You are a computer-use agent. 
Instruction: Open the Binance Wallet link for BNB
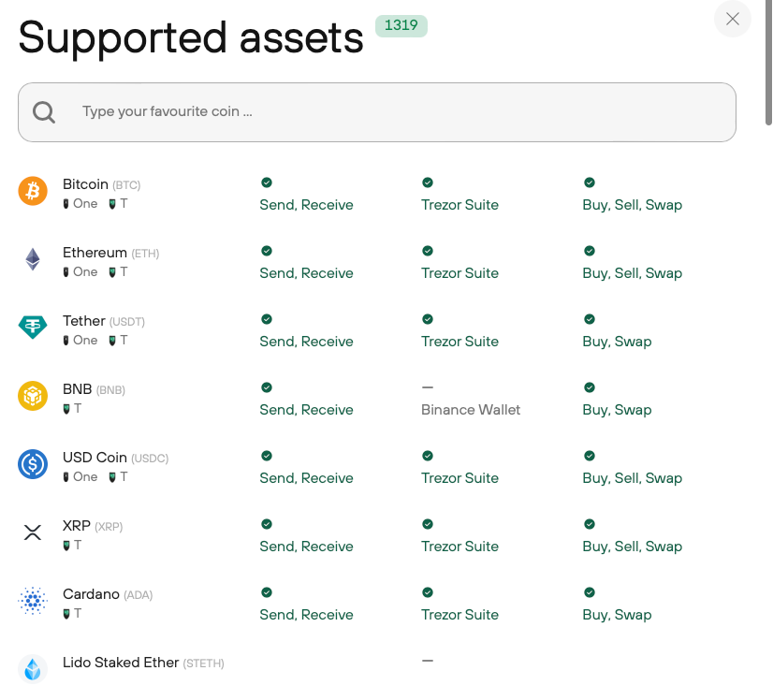tap(470, 409)
